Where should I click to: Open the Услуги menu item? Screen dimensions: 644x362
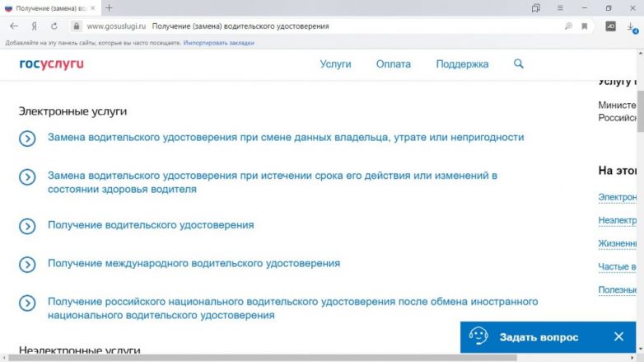[x=335, y=63]
